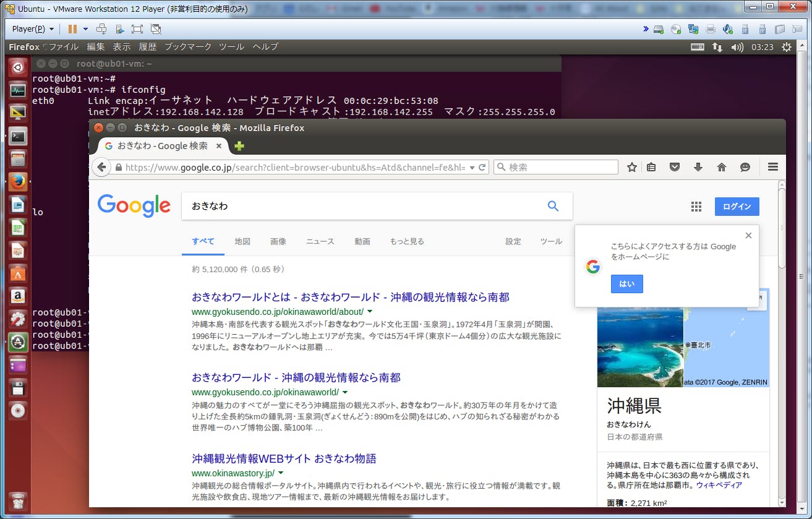Open the power options arrow beside pause
Image resolution: width=812 pixels, height=519 pixels.
click(85, 29)
